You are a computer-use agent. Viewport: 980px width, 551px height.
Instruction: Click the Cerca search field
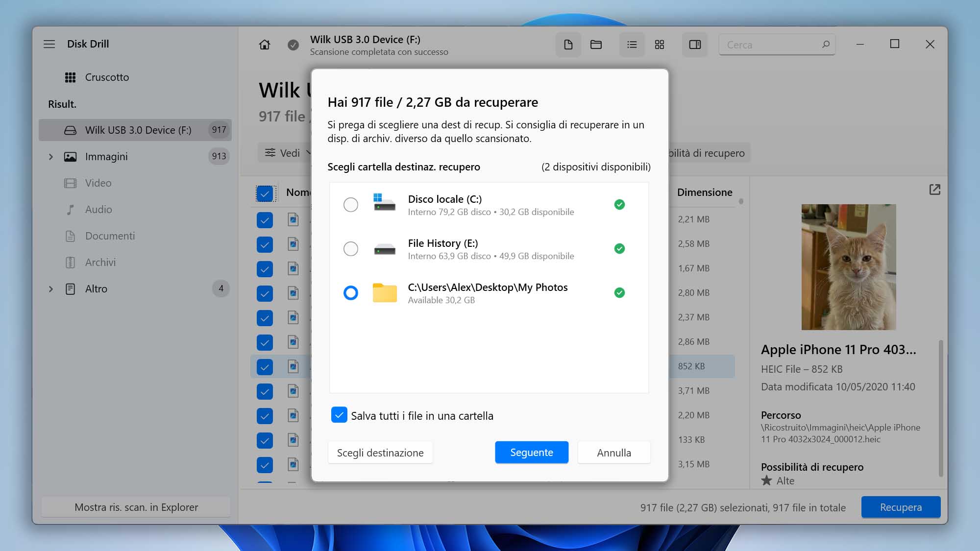click(x=777, y=45)
